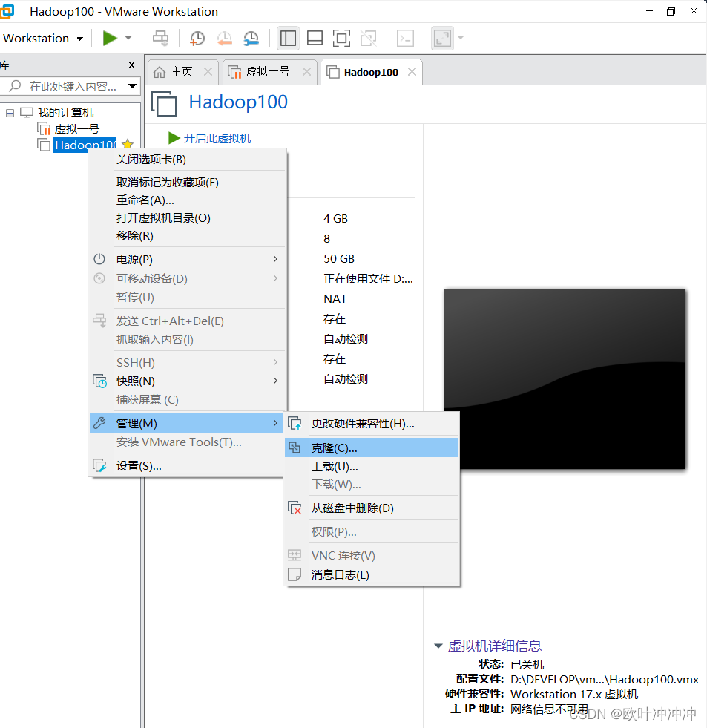707x728 pixels.
Task: Take a snapshot with the clock-plus icon
Action: point(197,38)
